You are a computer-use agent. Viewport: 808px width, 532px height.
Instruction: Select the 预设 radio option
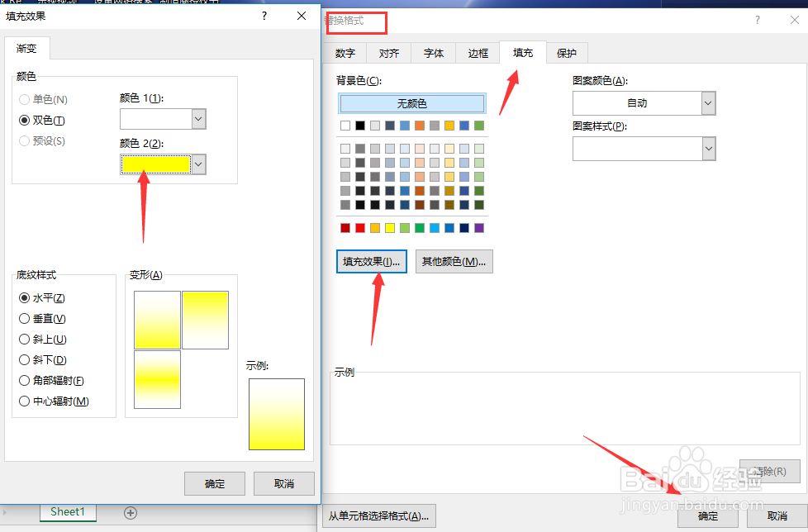tap(42, 140)
